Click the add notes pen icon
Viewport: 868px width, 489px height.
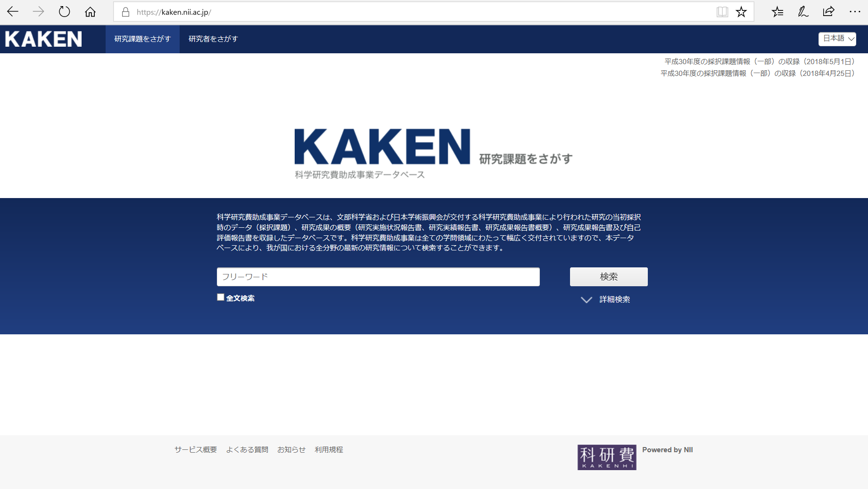[x=803, y=12]
